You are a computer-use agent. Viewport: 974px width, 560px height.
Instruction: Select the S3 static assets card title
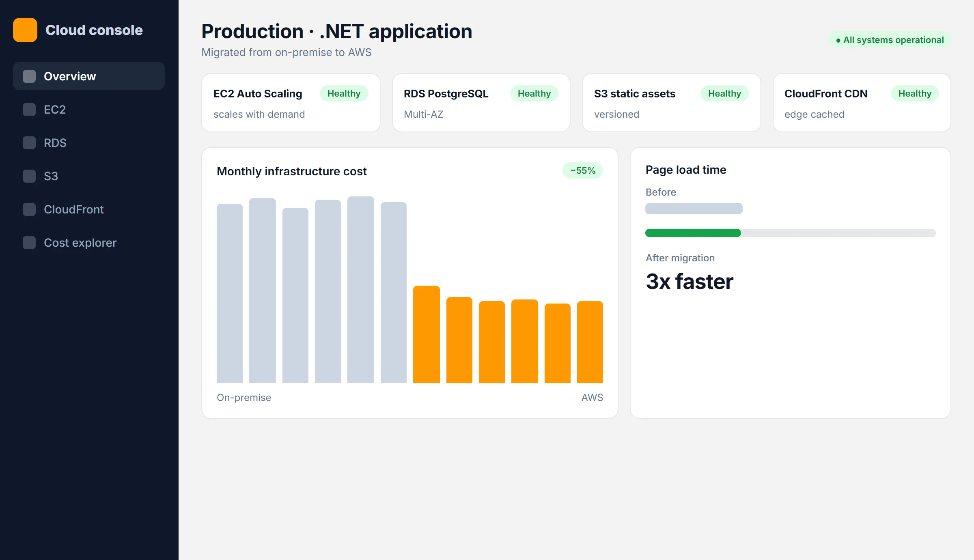coord(635,94)
